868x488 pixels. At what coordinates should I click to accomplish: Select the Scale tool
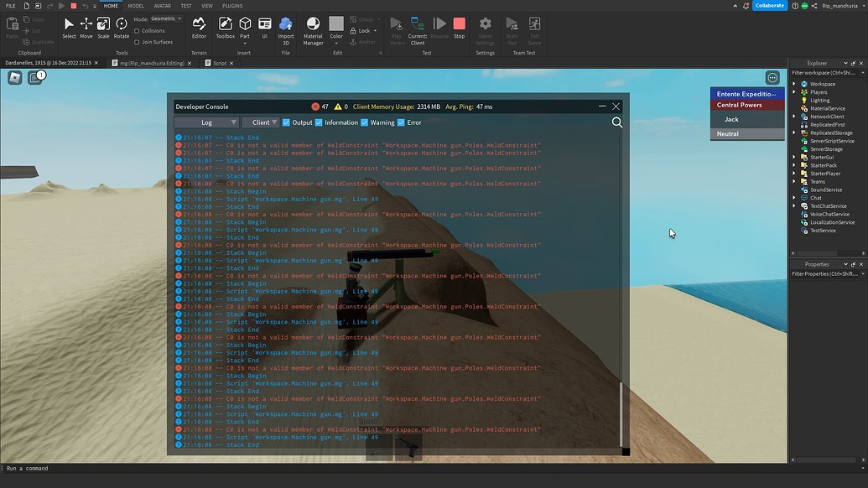click(102, 25)
